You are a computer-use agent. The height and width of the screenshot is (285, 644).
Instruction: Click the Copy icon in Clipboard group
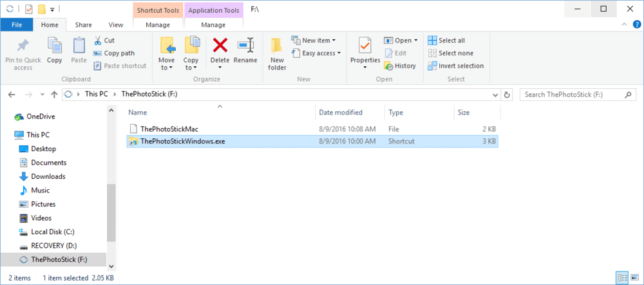pos(55,46)
